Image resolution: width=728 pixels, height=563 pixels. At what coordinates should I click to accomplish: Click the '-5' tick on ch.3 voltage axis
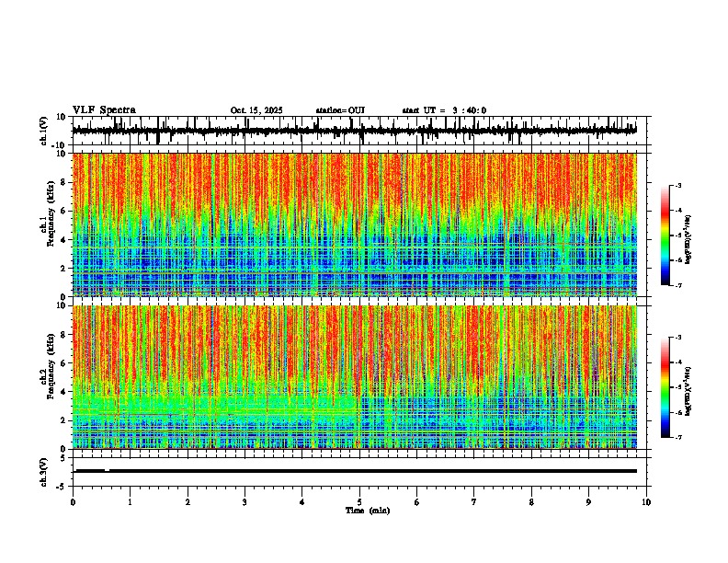[61, 487]
